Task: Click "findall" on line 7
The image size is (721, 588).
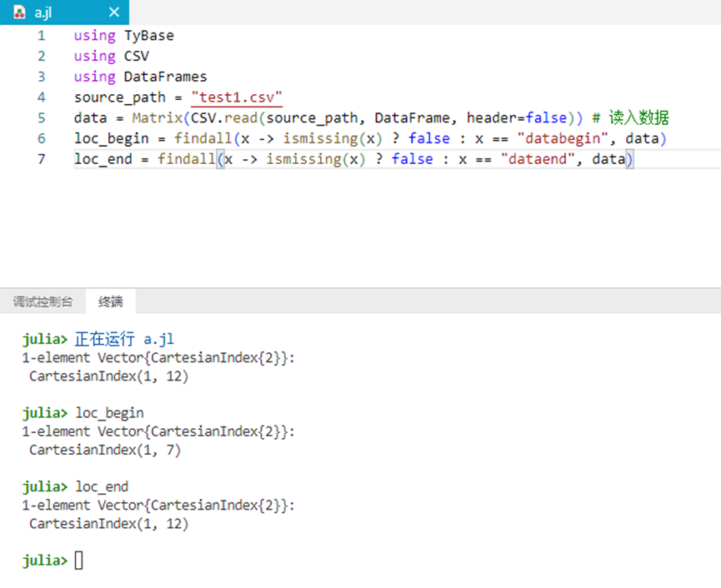Action: point(186,159)
